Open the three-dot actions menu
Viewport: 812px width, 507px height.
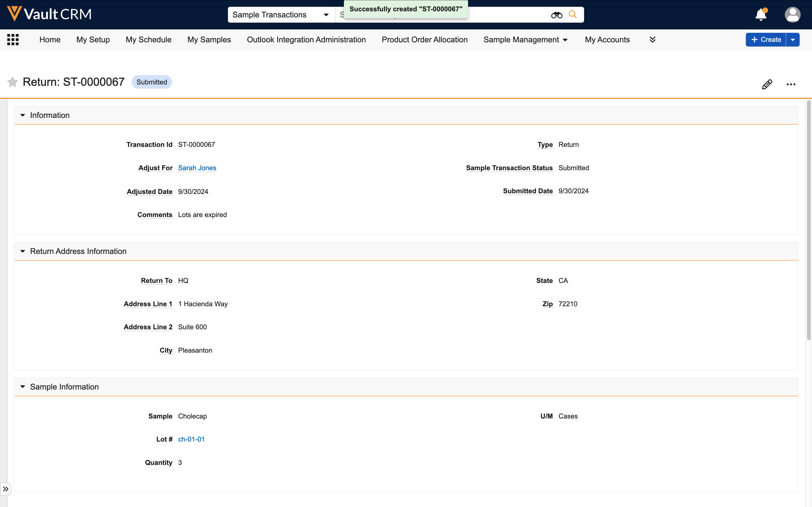(x=791, y=84)
